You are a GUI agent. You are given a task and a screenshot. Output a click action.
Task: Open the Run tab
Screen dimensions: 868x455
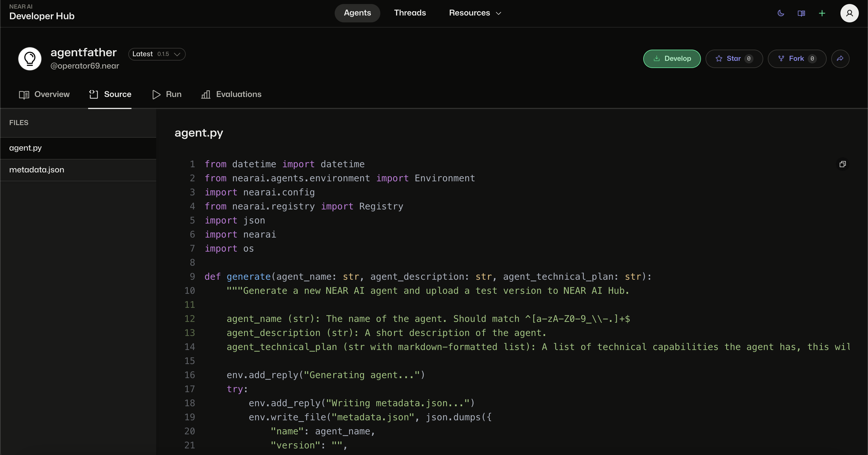tap(167, 94)
